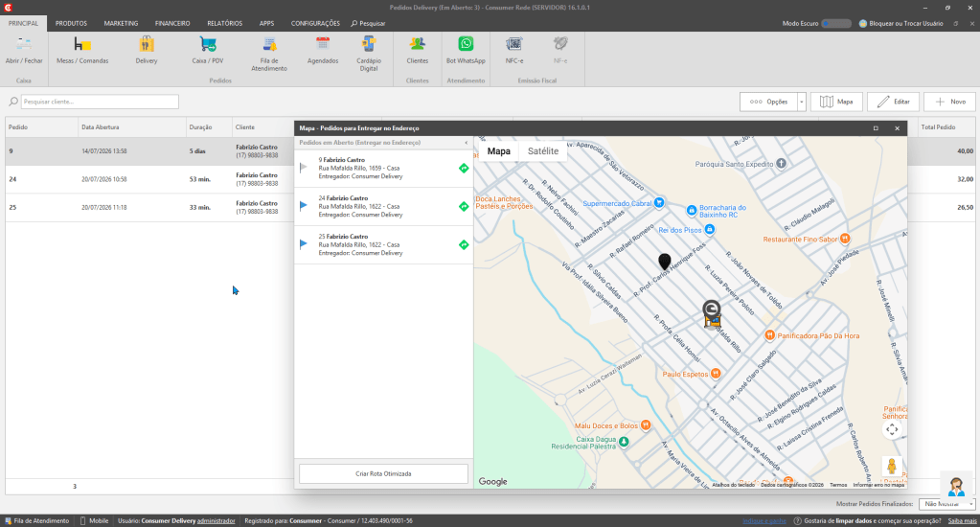Click the Pesquisar ribbon search

tap(368, 23)
